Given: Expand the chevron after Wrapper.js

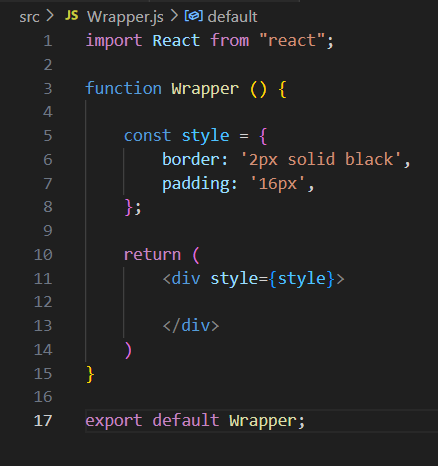Looking at the screenshot, I should 174,16.
